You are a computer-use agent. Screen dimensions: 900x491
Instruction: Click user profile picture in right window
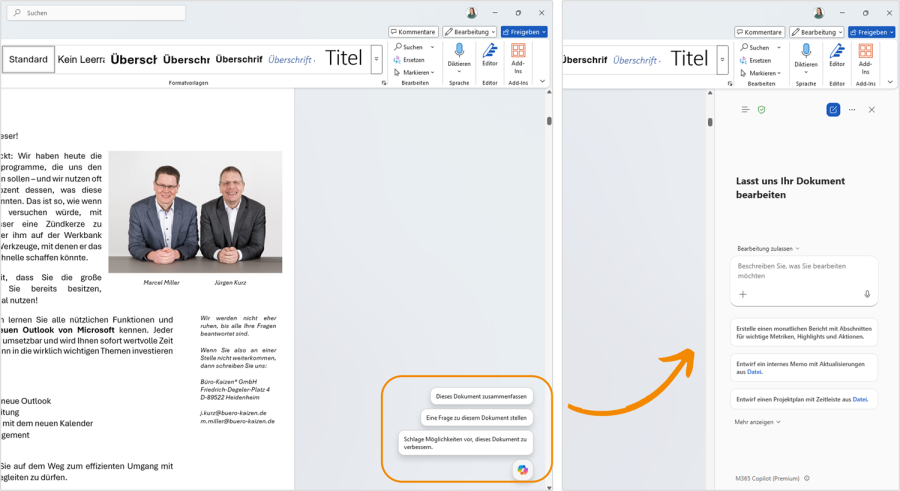coord(818,13)
